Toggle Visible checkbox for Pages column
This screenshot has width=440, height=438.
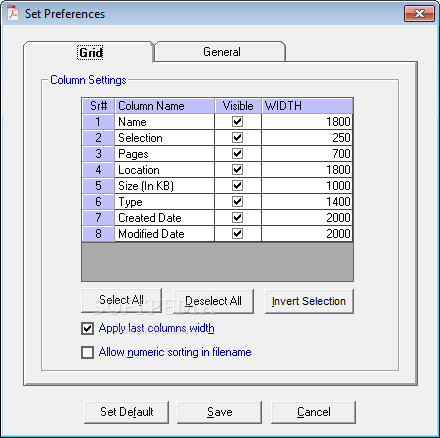237,154
